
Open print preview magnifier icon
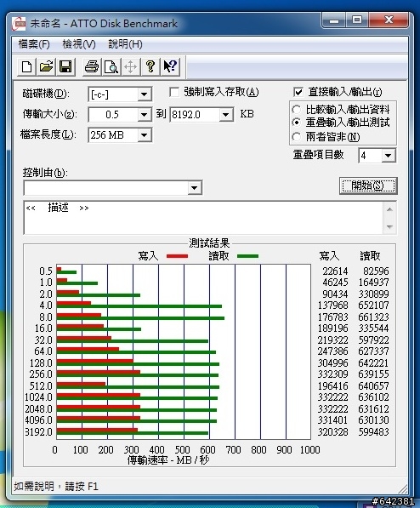111,67
